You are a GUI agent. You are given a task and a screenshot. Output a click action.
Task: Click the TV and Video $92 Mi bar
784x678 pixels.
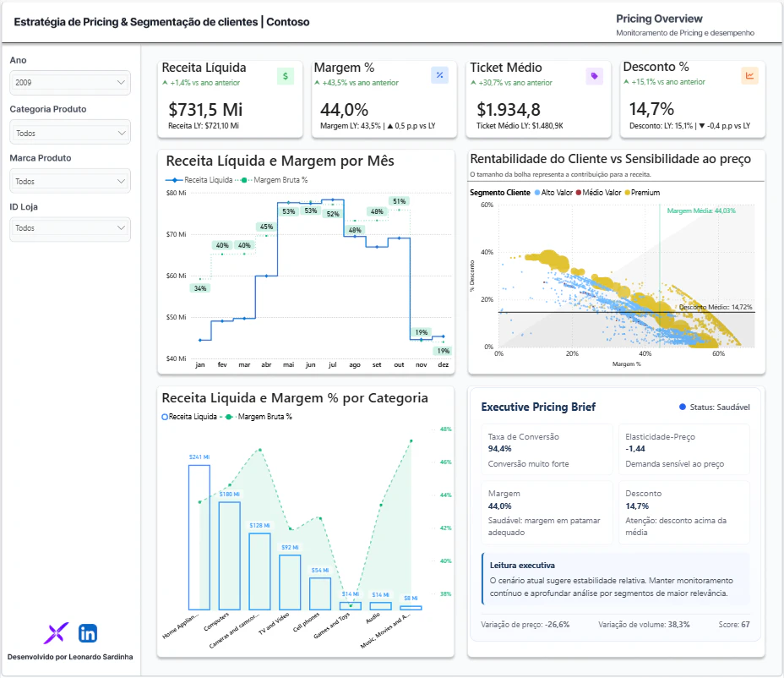pos(290,582)
